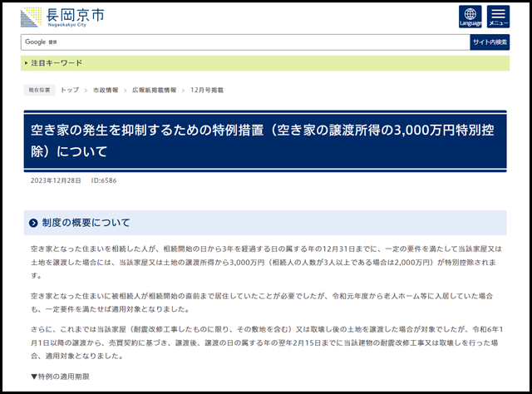Click the 現在位置 label
The height and width of the screenshot is (394, 532).
39,90
